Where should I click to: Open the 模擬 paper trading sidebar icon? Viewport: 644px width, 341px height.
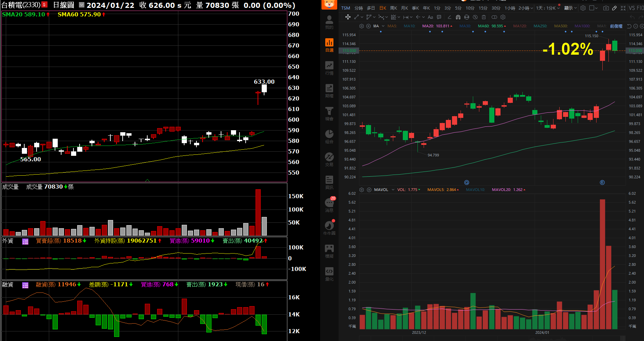(x=329, y=251)
